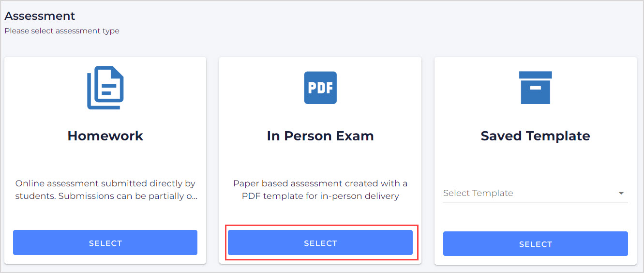Click the blue PDF icon
The width and height of the screenshot is (644, 273).
[320, 88]
